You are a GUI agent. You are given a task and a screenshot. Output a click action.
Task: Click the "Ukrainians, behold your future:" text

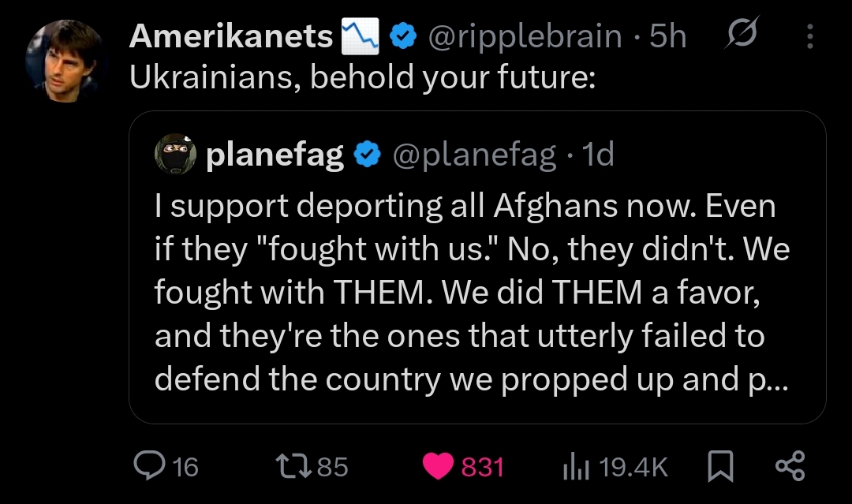(x=362, y=80)
